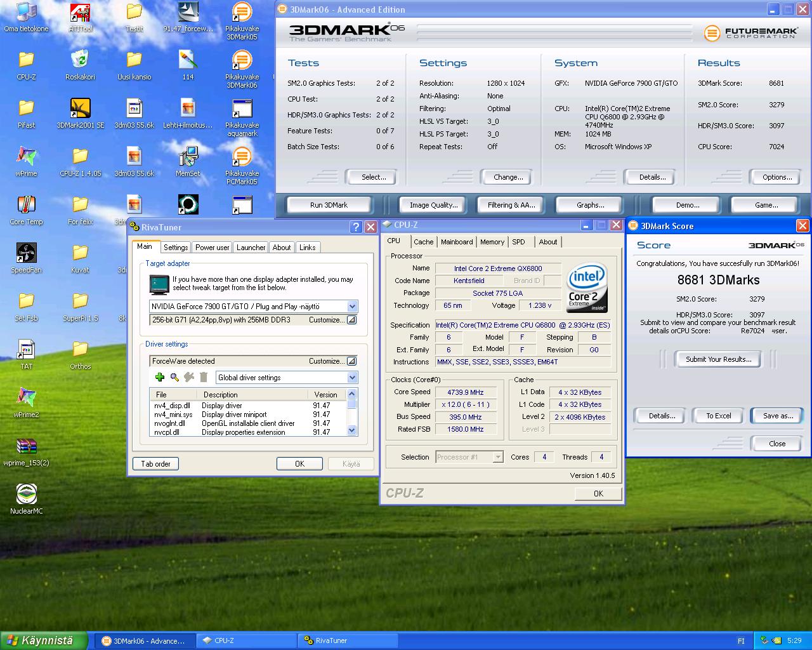Click OK in the CPU-Z window
The height and width of the screenshot is (650, 812).
[598, 493]
